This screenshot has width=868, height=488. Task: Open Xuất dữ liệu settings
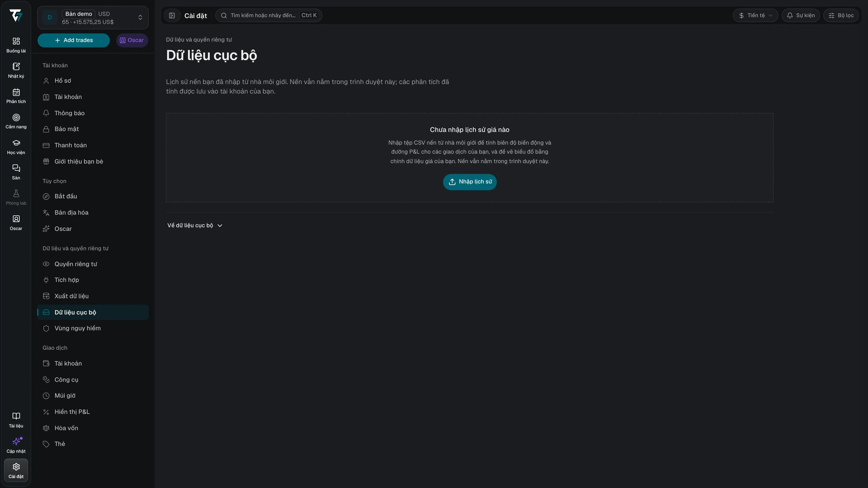93,296
